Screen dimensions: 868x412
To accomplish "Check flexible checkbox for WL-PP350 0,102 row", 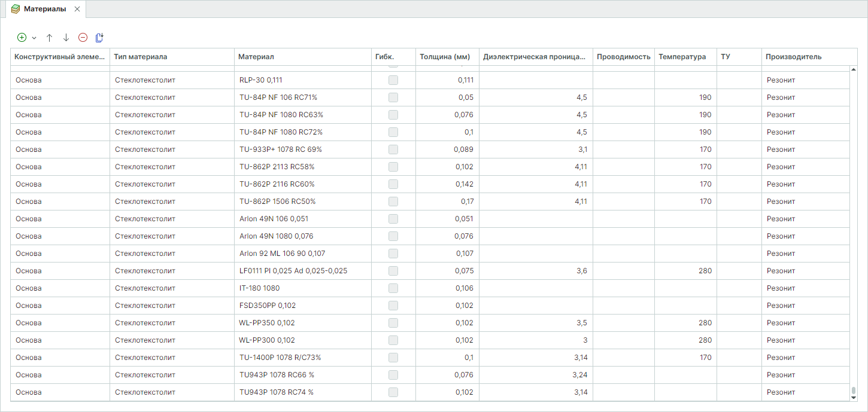I will (393, 323).
